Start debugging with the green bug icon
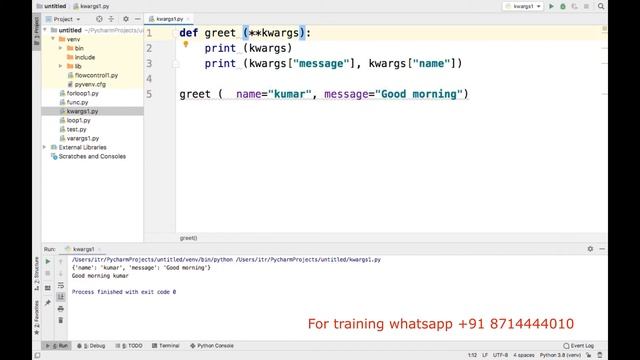This screenshot has height=360, width=640. click(x=563, y=6)
